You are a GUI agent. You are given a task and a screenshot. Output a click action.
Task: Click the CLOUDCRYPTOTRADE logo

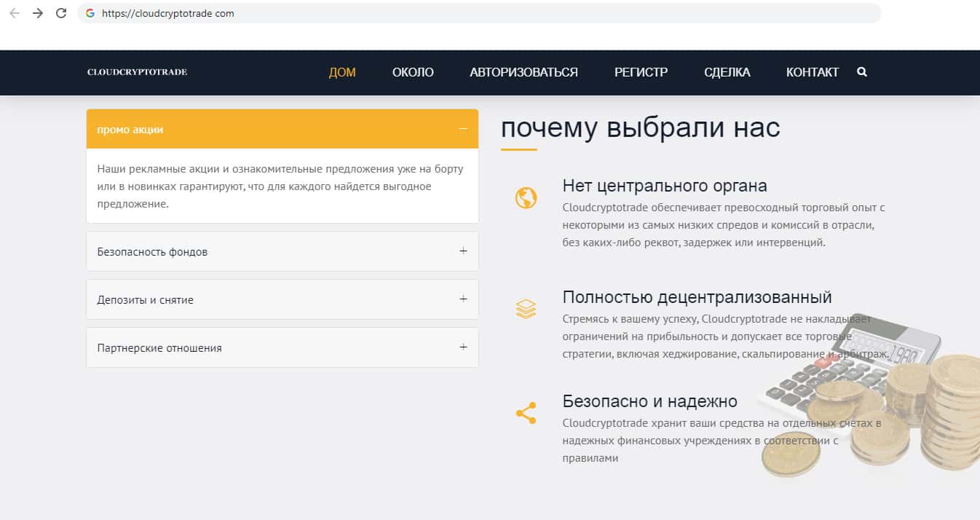point(137,72)
